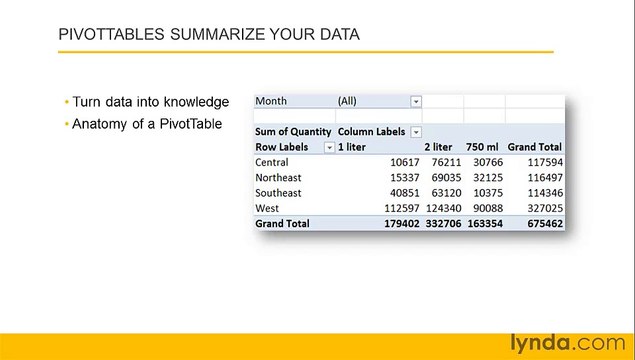Viewport: 635px width, 360px height.
Task: Click the Grand Total column header
Action: coord(535,147)
